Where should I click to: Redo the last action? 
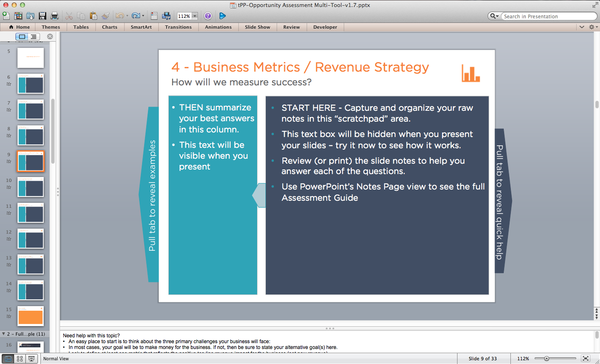136,16
